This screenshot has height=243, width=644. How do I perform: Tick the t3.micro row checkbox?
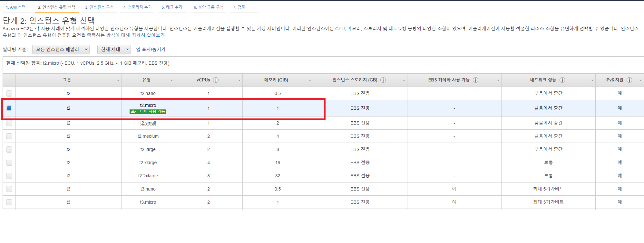[x=9, y=202]
